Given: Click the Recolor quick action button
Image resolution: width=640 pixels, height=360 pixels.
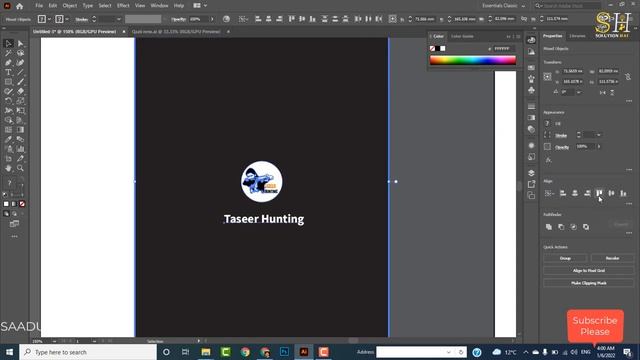Looking at the screenshot, I should click(612, 258).
